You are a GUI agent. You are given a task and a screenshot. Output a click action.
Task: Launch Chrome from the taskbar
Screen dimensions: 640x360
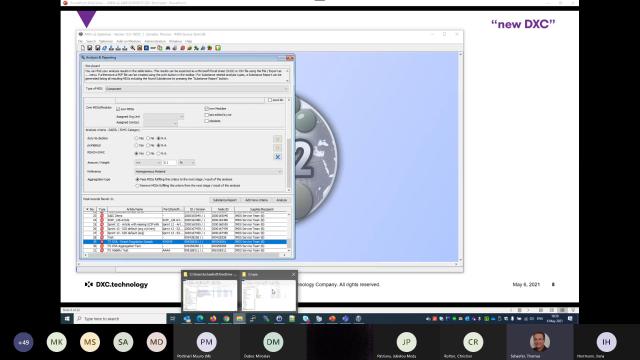[226, 318]
